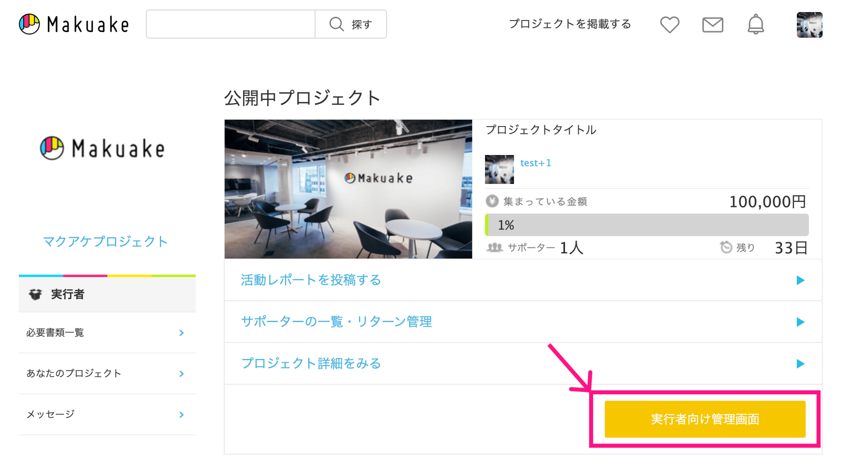The width and height of the screenshot is (868, 465).
Task: Click the timer icon beside 残り
Action: point(726,248)
